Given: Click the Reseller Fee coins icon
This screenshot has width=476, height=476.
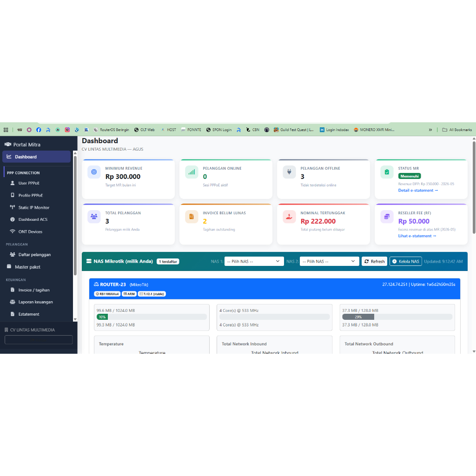Looking at the screenshot, I should point(387,217).
